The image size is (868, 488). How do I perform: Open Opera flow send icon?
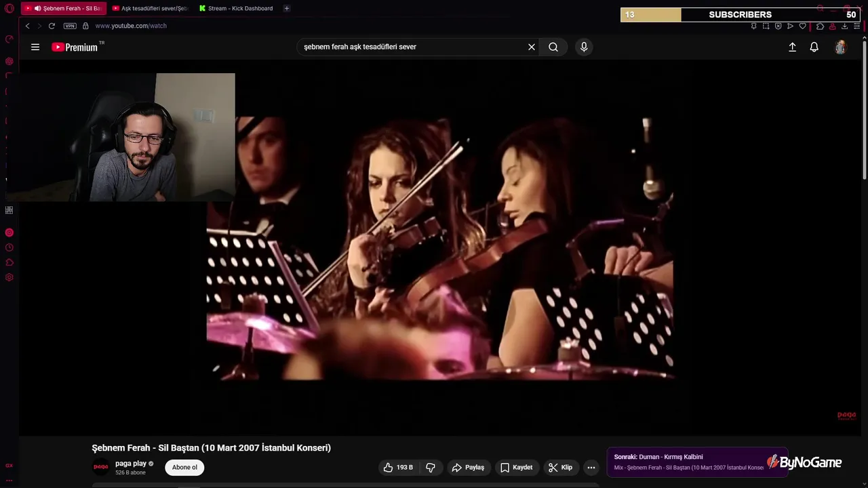point(790,26)
